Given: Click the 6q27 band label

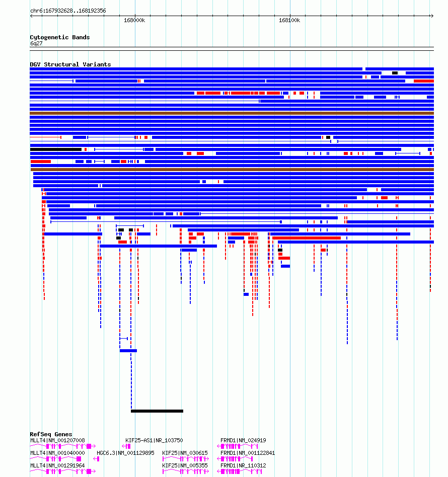Looking at the screenshot, I should pyautogui.click(x=36, y=43).
